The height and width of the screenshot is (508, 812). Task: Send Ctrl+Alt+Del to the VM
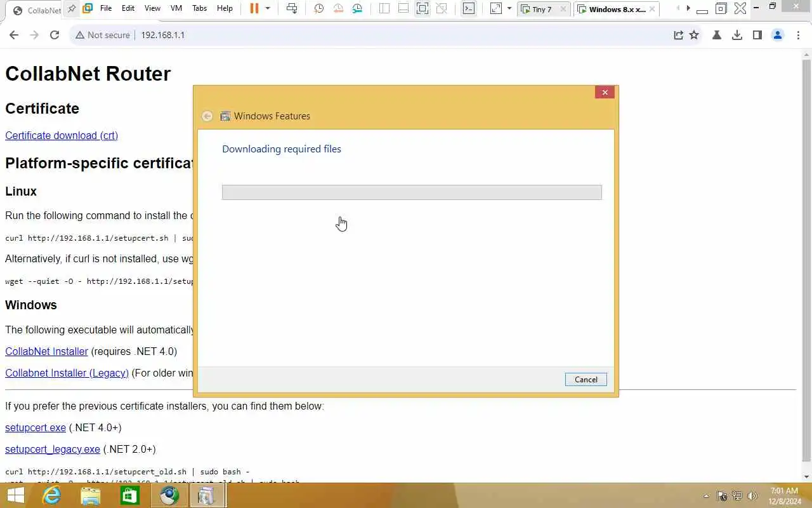point(291,9)
